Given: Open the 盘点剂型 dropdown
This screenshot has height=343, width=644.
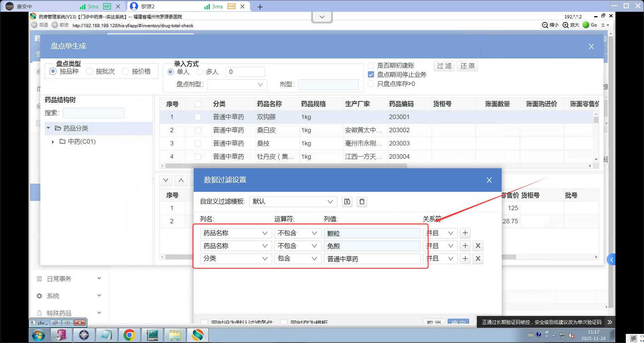Looking at the screenshot, I should click(x=237, y=84).
